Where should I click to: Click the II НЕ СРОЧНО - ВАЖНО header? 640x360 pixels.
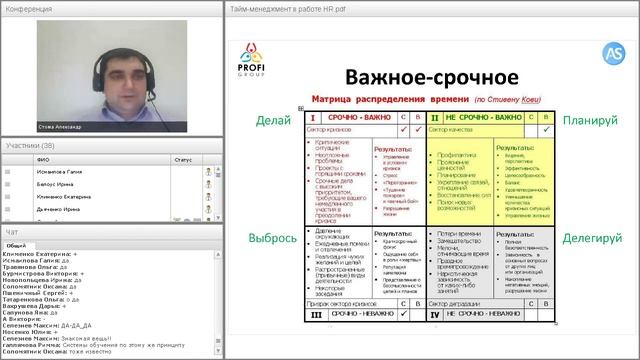[x=476, y=118]
